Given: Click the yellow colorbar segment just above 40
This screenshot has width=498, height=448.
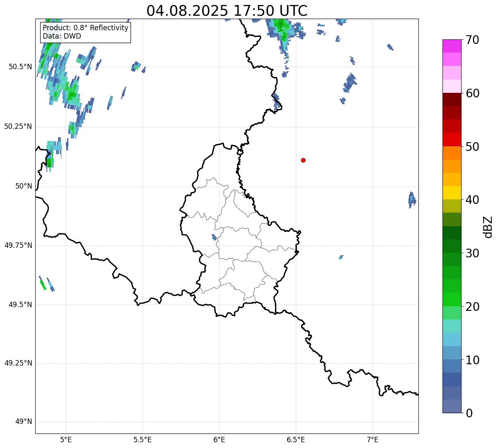Looking at the screenshot, I should pos(452,193).
